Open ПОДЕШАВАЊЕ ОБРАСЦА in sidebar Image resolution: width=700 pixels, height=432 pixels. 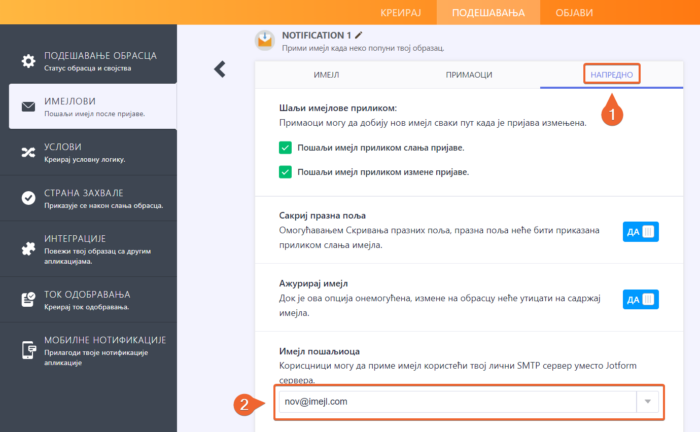click(x=88, y=61)
